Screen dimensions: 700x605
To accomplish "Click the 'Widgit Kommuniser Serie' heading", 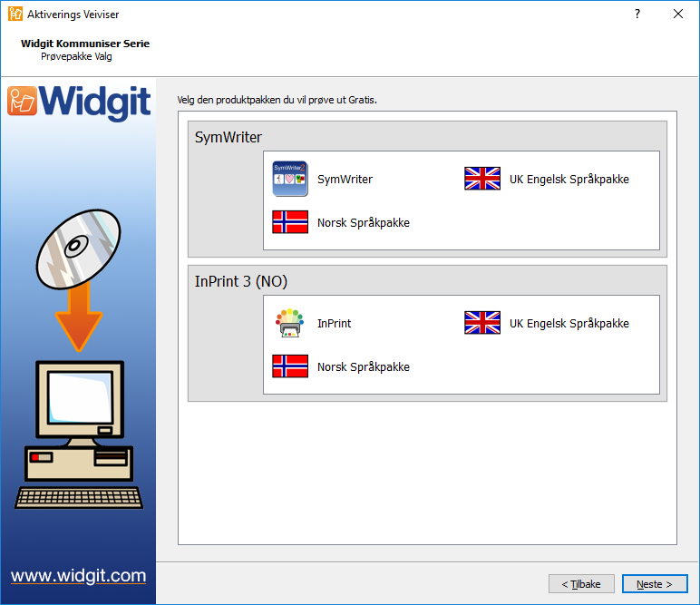I will 85,44.
